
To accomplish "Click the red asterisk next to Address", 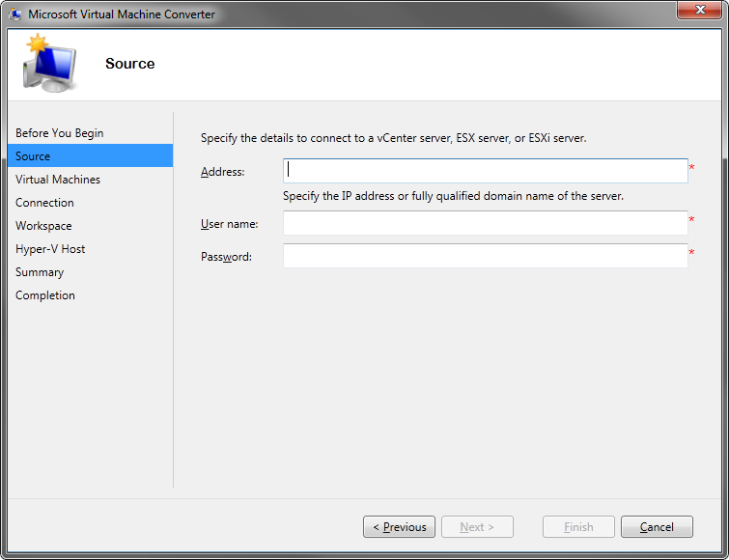I will coord(691,167).
